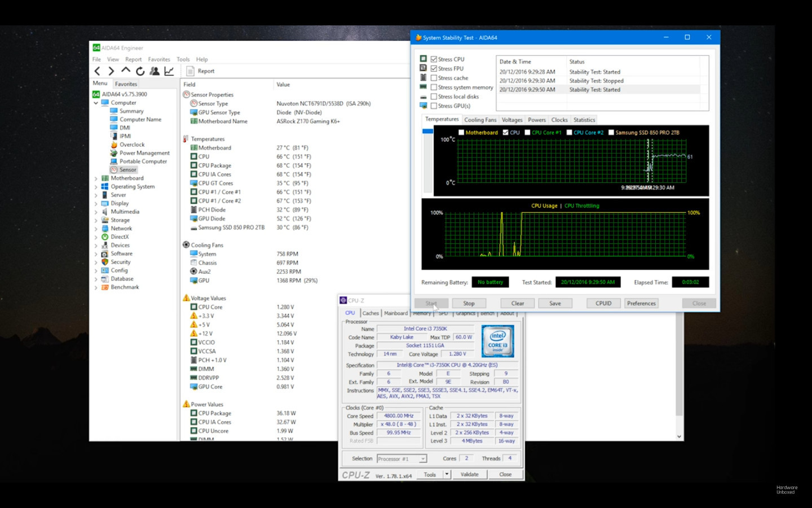Viewport: 812px width, 508px height.
Task: Open the View menu in AIDA64
Action: [113, 59]
